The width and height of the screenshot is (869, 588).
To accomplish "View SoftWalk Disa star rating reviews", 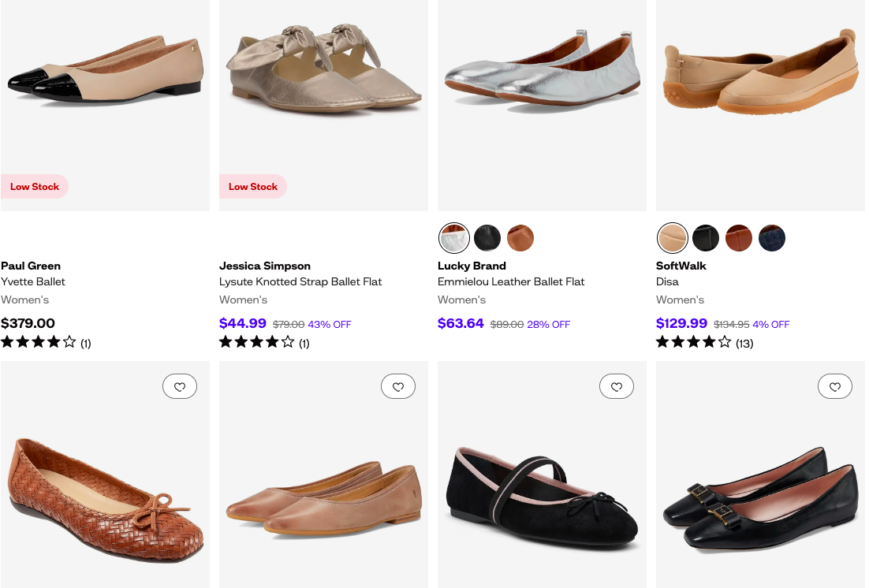I will [x=704, y=342].
